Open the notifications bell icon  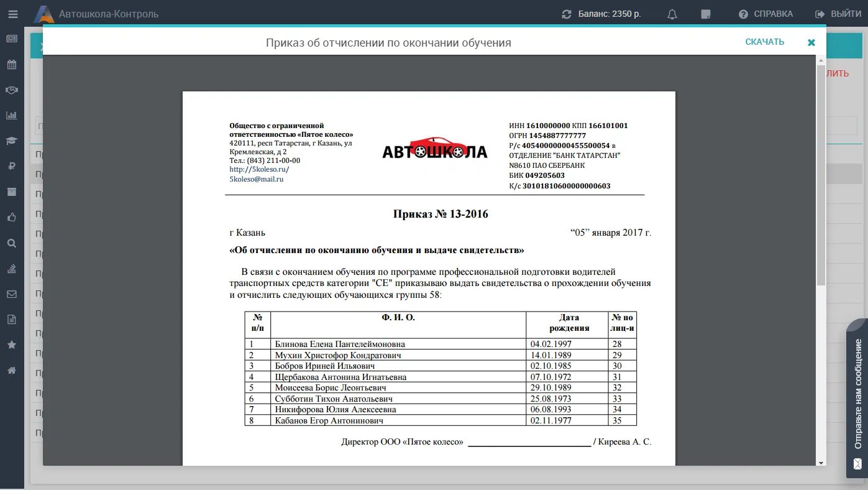point(672,14)
